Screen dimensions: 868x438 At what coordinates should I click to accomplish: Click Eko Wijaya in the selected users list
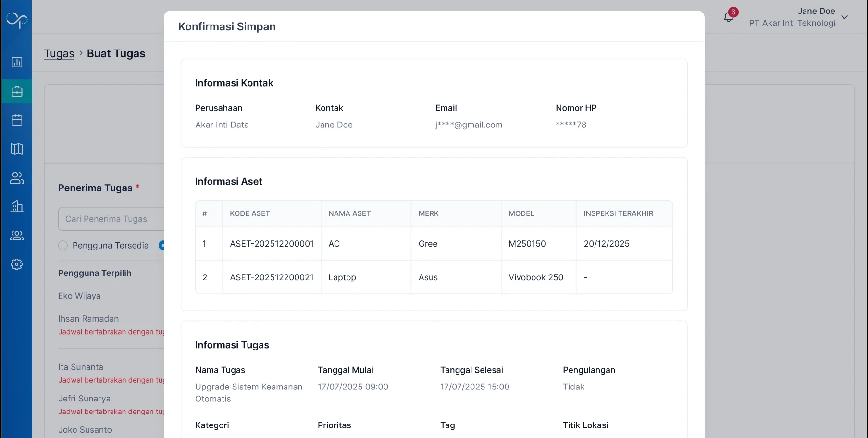[x=79, y=296]
